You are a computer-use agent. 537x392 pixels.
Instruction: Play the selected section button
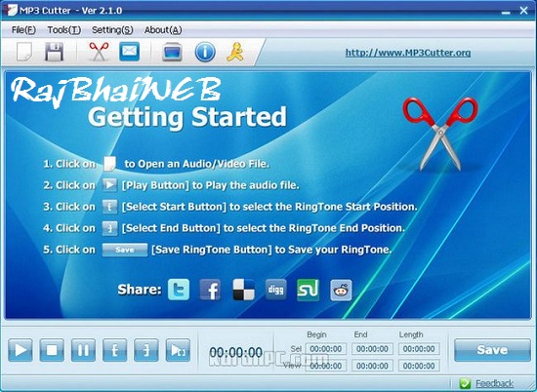coord(178,350)
